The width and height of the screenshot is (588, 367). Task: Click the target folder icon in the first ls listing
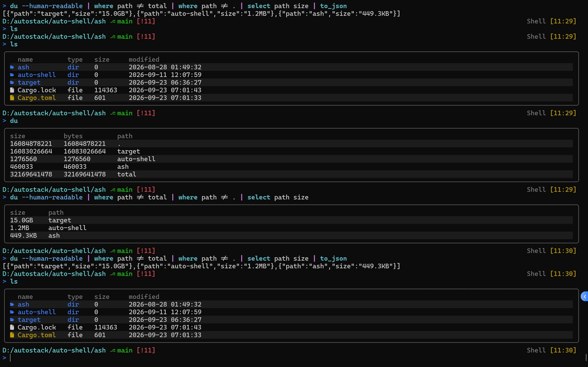click(x=12, y=82)
